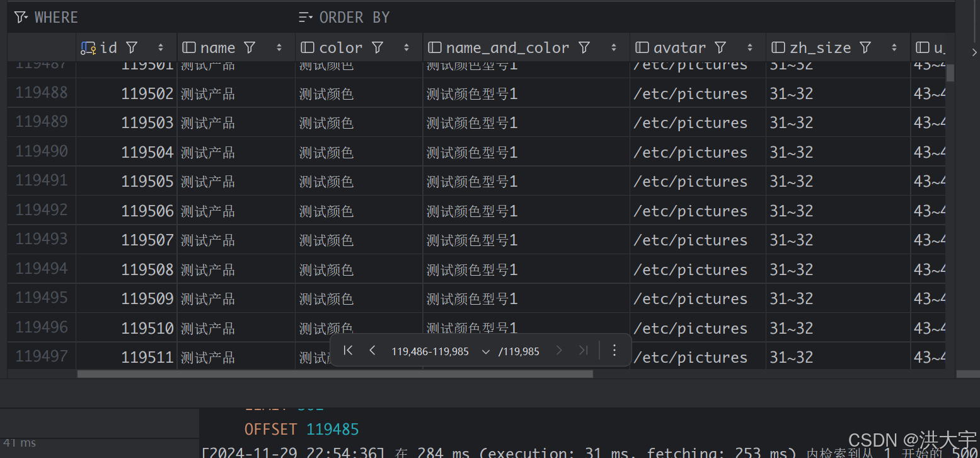The width and height of the screenshot is (980, 458).
Task: Go to previous page of results
Action: pyautogui.click(x=372, y=350)
